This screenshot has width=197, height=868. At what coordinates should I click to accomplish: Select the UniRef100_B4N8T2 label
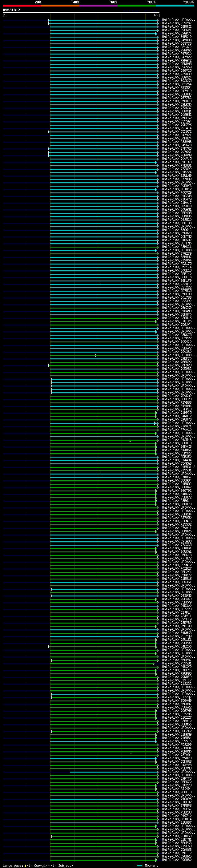(x=176, y=416)
